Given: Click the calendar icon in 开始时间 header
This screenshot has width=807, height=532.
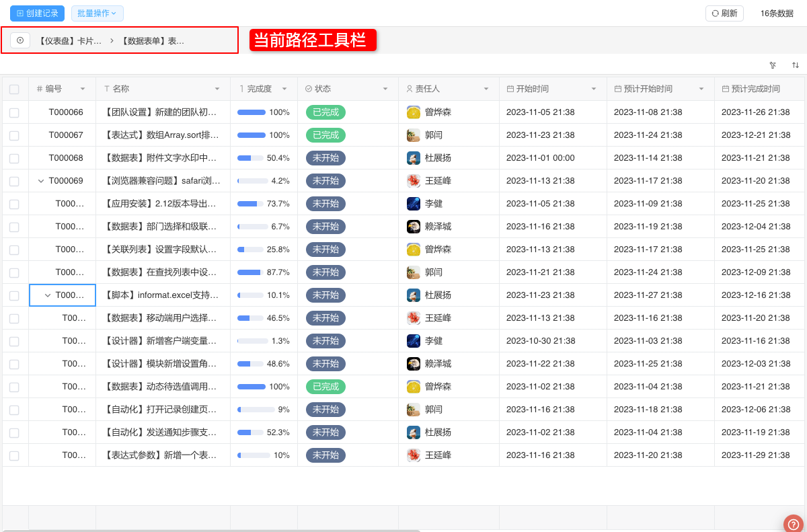Looking at the screenshot, I should pyautogui.click(x=512, y=88).
